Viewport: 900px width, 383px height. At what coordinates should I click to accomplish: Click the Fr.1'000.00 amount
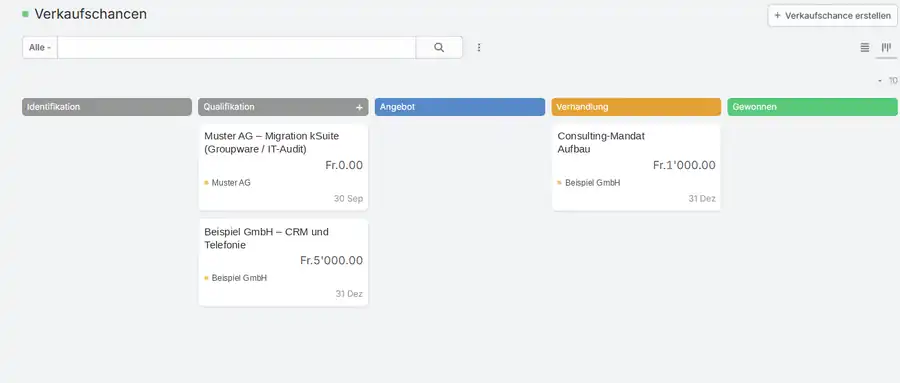pos(684,165)
